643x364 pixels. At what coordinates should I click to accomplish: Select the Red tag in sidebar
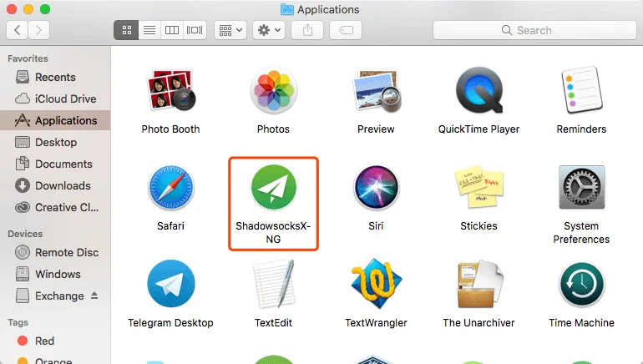44,341
